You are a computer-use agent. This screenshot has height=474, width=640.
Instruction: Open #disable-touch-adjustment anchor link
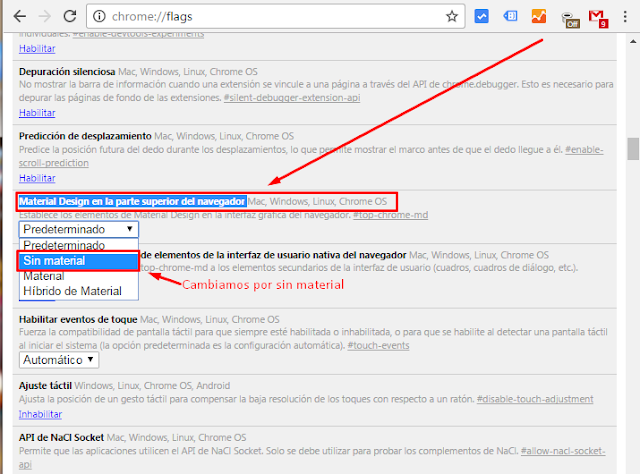tap(535, 399)
